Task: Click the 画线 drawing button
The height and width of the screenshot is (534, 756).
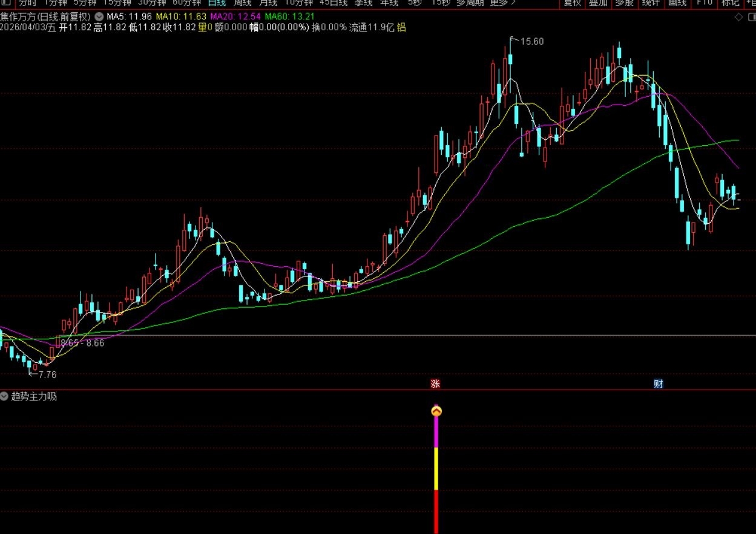Action: point(677,3)
